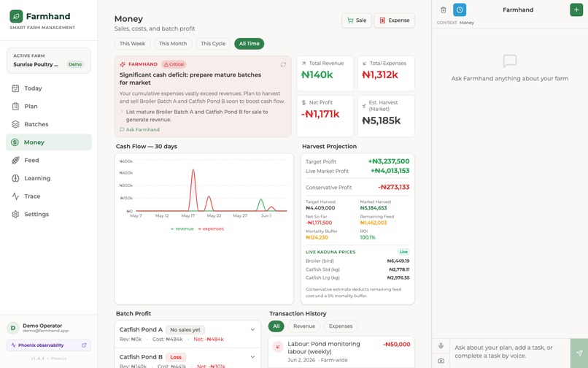The height and width of the screenshot is (368, 588).
Task: Click the Phoenix external-link icon
Action: pos(84,345)
